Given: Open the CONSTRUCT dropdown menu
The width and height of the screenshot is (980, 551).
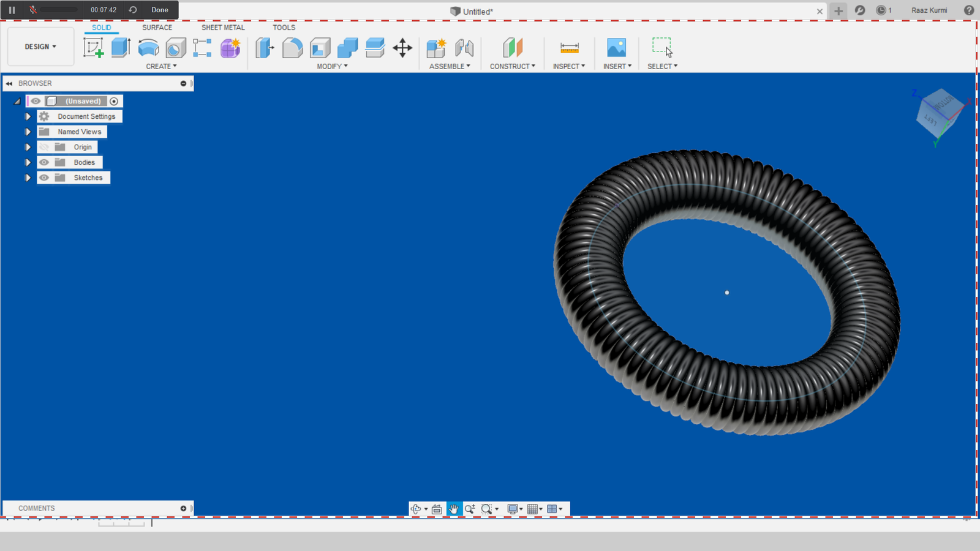Looking at the screenshot, I should click(513, 66).
